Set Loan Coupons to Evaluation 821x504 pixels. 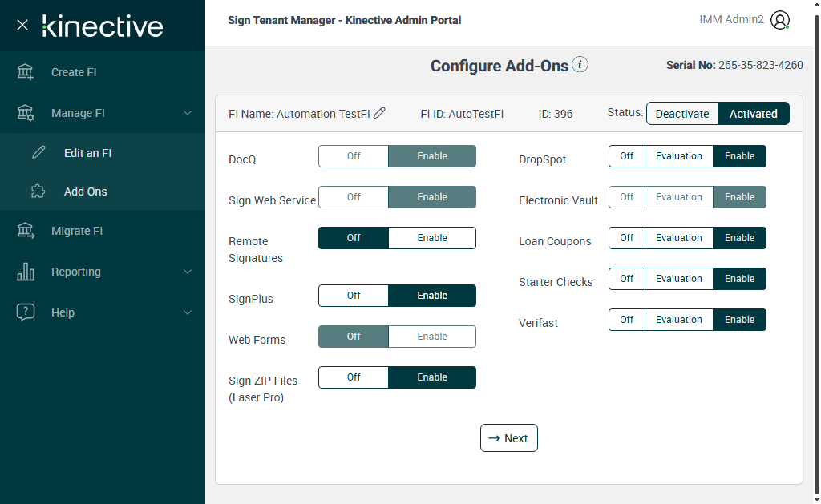point(678,238)
